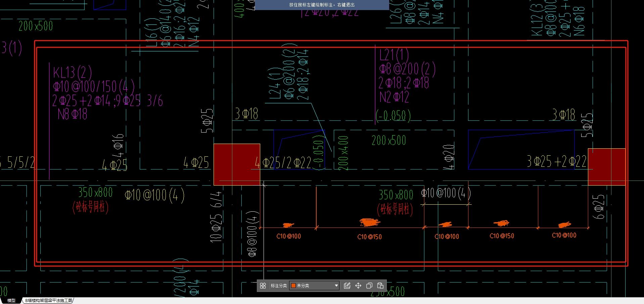This screenshot has height=304, width=644.
Task: Click the copy annotation icon
Action: click(x=369, y=286)
